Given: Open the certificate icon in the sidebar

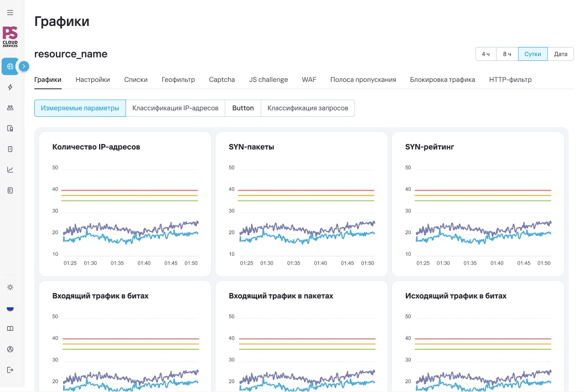Looking at the screenshot, I should (x=10, y=128).
